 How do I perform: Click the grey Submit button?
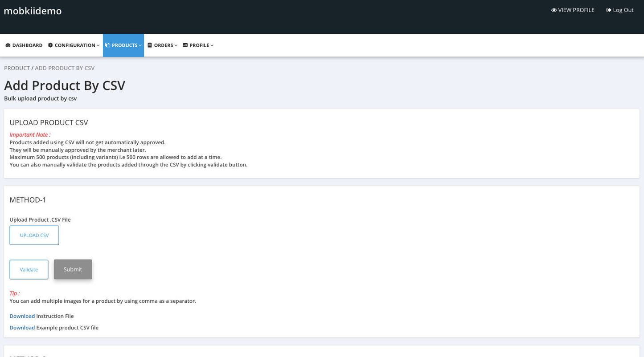pos(73,269)
